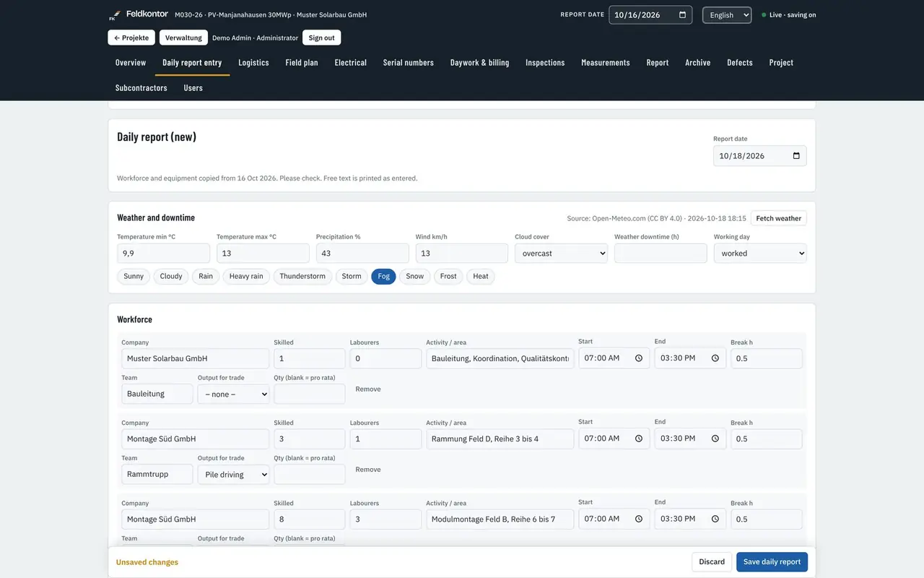Open the Cloud cover dropdown

pos(562,254)
